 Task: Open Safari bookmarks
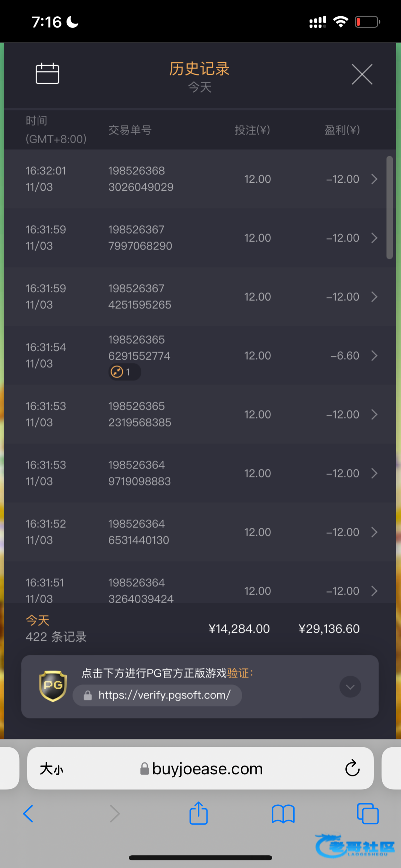[283, 814]
